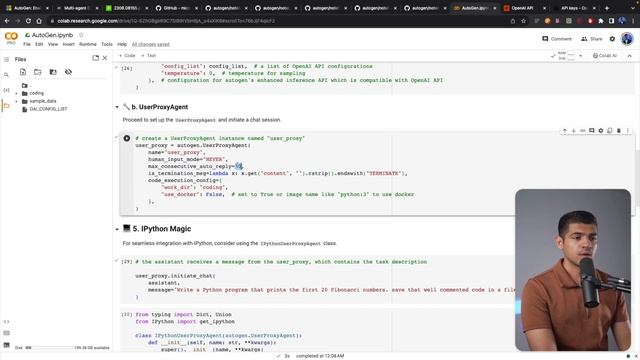Viewport: 640px width, 360px height.
Task: Open Files panel in new window
Action: click(96, 58)
